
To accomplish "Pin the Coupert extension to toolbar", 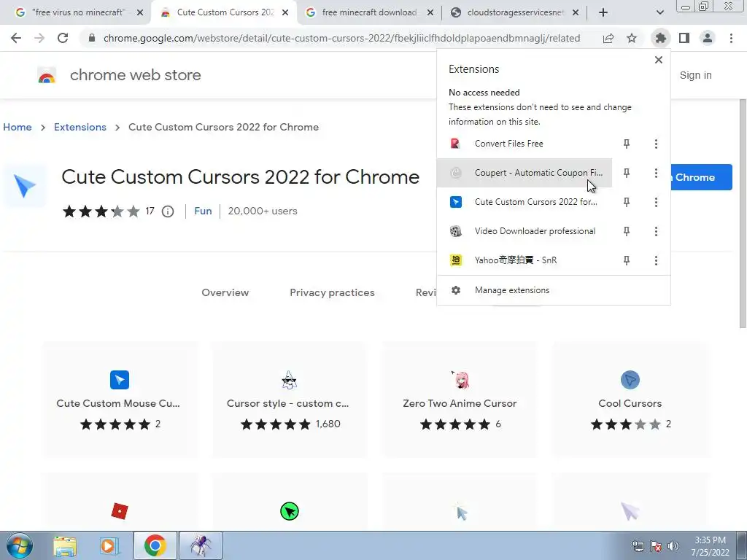I will coord(627,173).
